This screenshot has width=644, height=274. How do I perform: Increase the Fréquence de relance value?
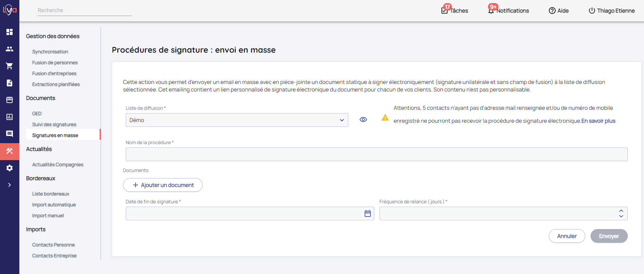tap(621, 211)
